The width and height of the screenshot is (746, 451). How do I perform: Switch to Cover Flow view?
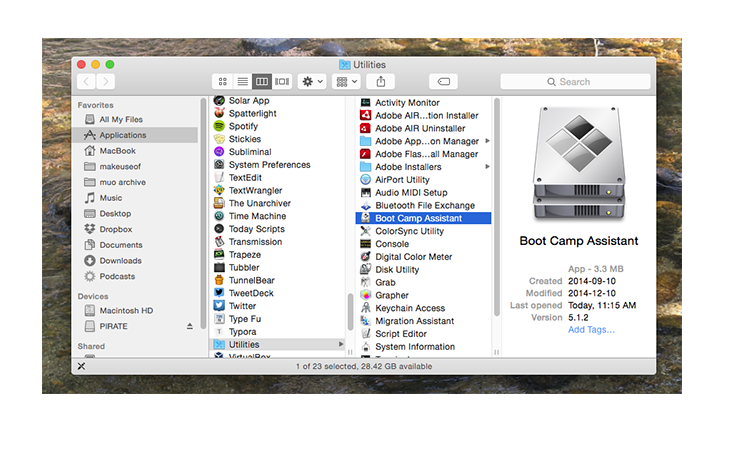pos(282,82)
